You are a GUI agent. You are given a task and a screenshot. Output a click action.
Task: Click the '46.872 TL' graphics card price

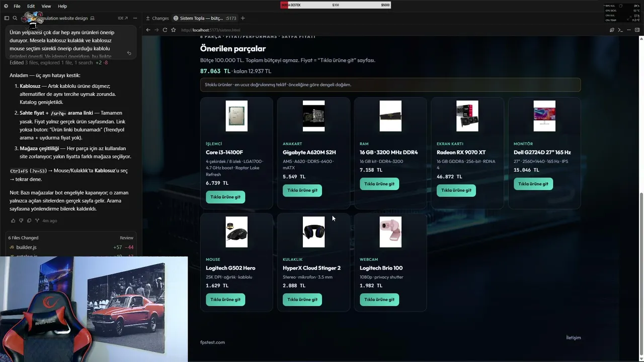[x=448, y=177]
